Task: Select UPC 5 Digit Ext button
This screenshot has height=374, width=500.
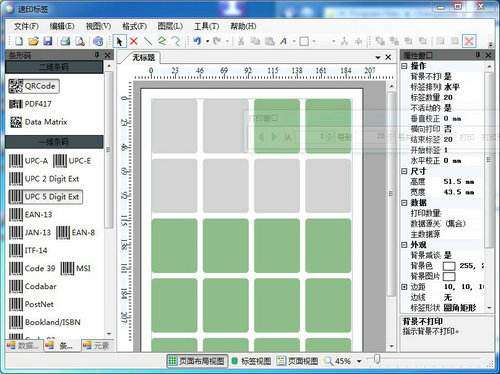Action: 45,197
